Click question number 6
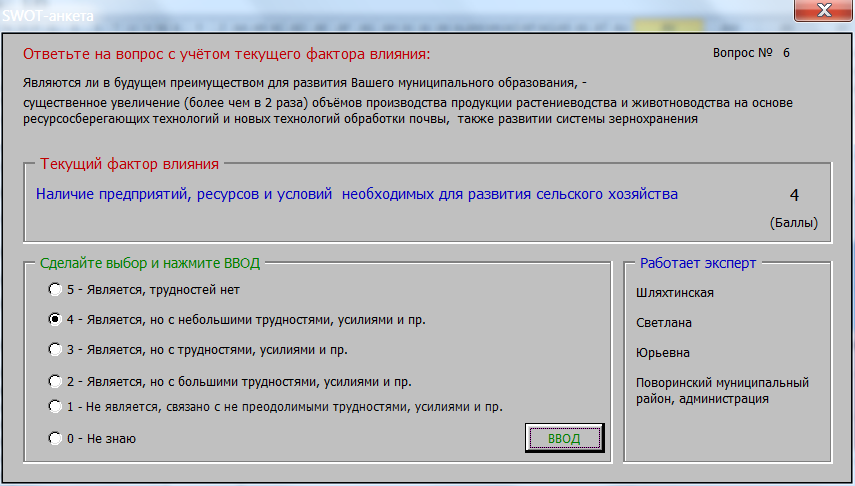Viewport: 855px width, 486px height. [x=786, y=53]
